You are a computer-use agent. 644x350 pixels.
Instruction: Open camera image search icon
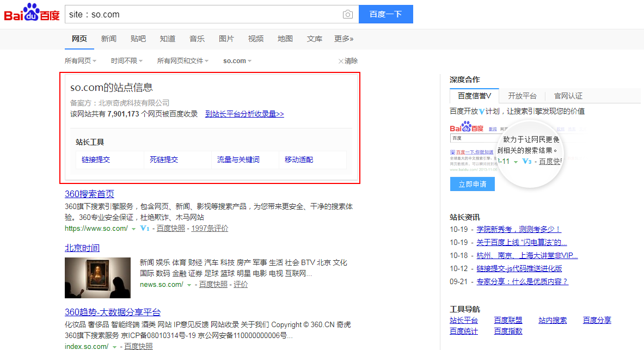(347, 14)
